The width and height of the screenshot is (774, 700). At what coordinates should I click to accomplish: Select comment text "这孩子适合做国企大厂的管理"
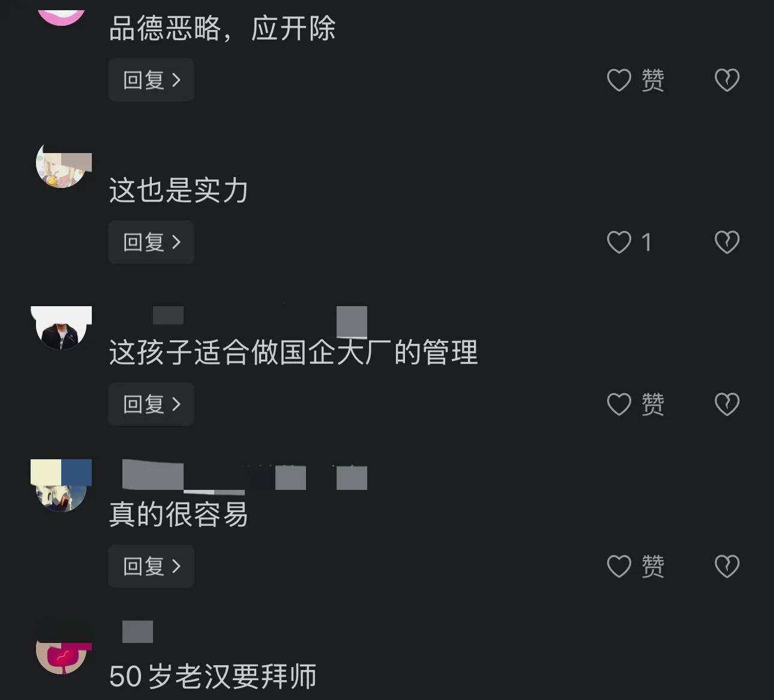tap(293, 352)
